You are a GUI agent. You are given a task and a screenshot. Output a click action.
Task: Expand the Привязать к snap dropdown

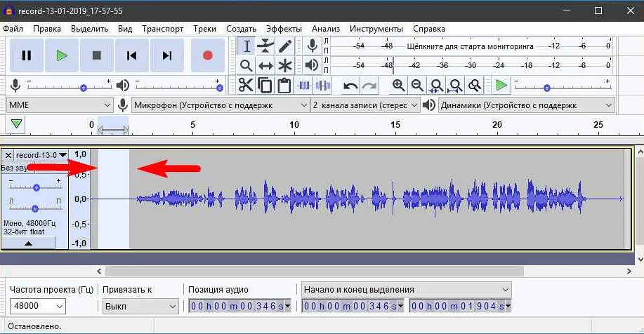(x=140, y=307)
